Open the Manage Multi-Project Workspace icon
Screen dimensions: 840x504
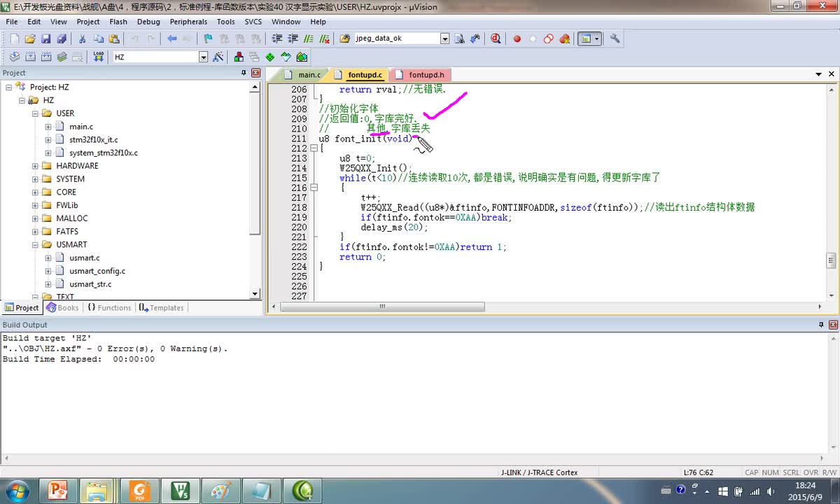[x=254, y=57]
